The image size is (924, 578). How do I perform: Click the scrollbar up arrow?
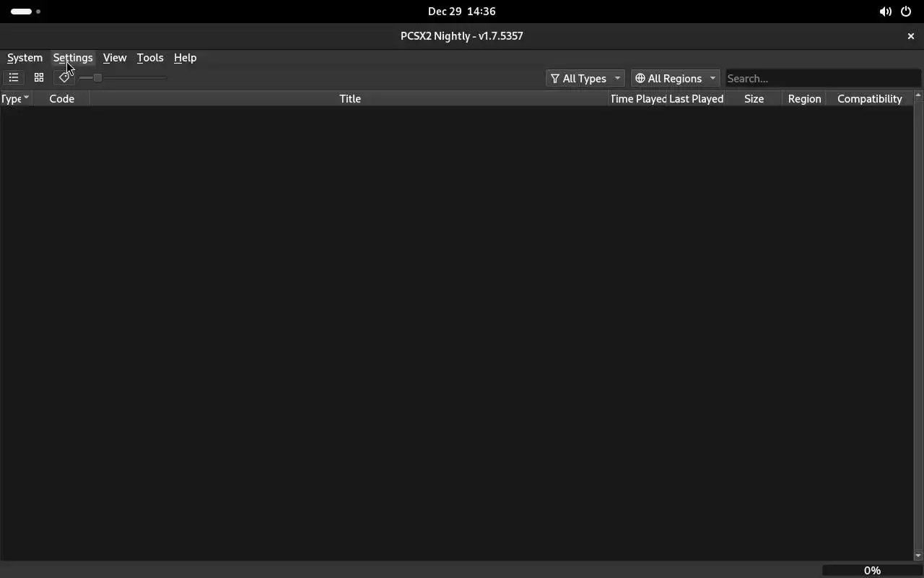pos(918,95)
